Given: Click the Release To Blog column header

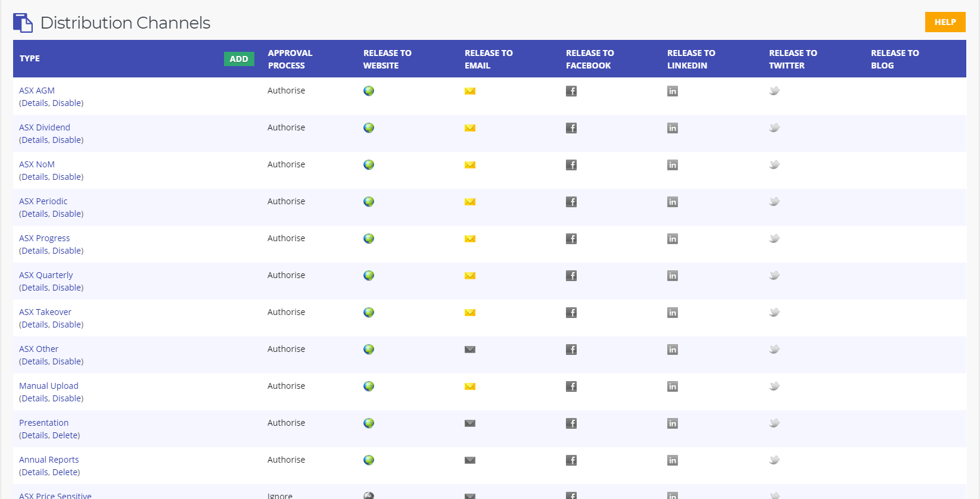Looking at the screenshot, I should 895,59.
